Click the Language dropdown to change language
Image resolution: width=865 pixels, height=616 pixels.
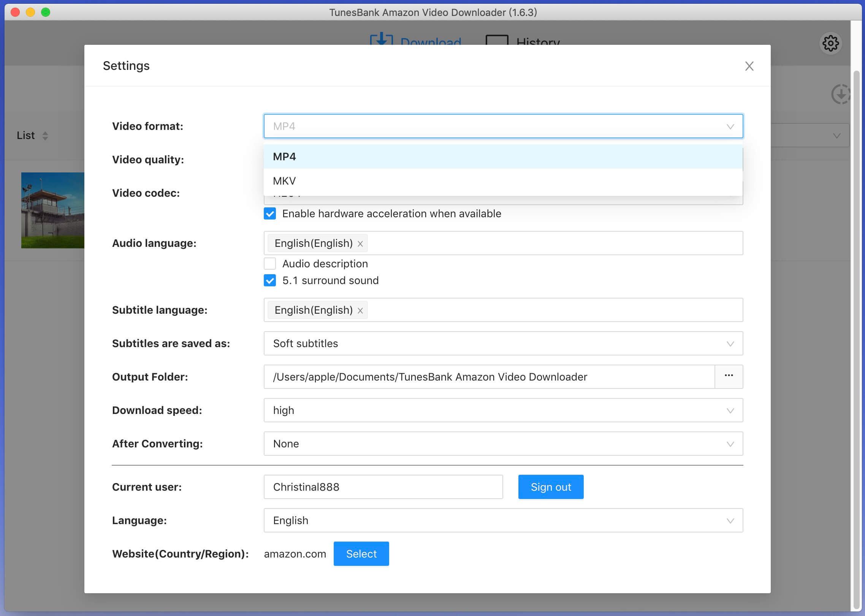(503, 520)
